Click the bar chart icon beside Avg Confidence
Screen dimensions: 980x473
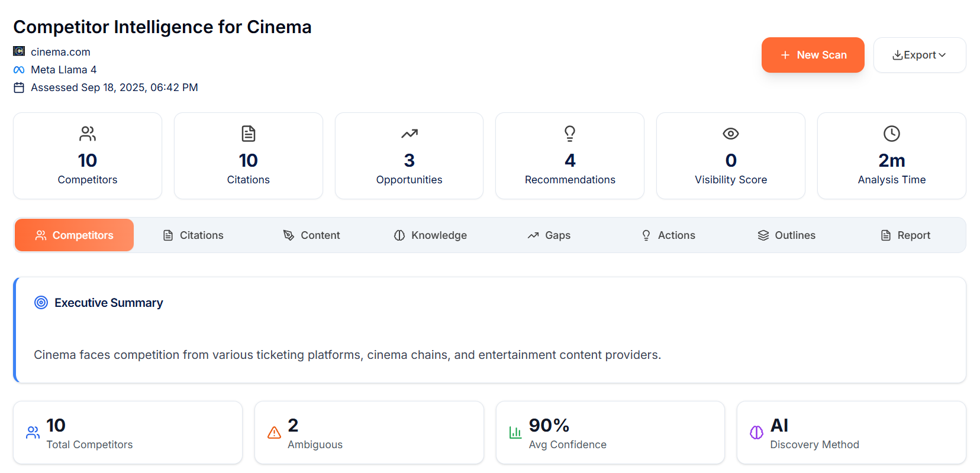[515, 433]
